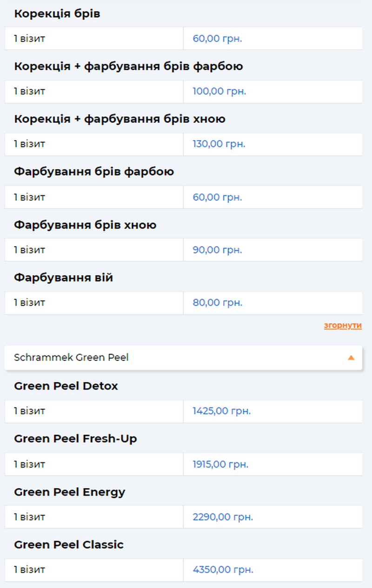Viewport: 372px width, 588px height.
Task: Click the "1 візит" cell under Фарбування брів хною
Action: coord(29,250)
